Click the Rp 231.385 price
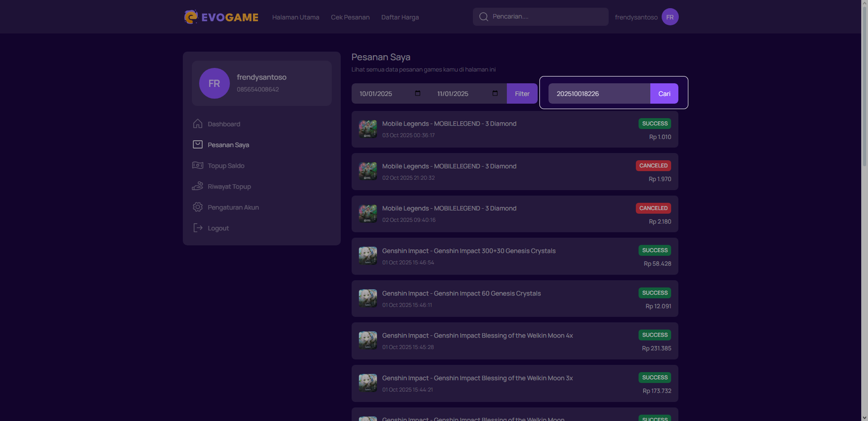This screenshot has height=421, width=868. pos(657,349)
